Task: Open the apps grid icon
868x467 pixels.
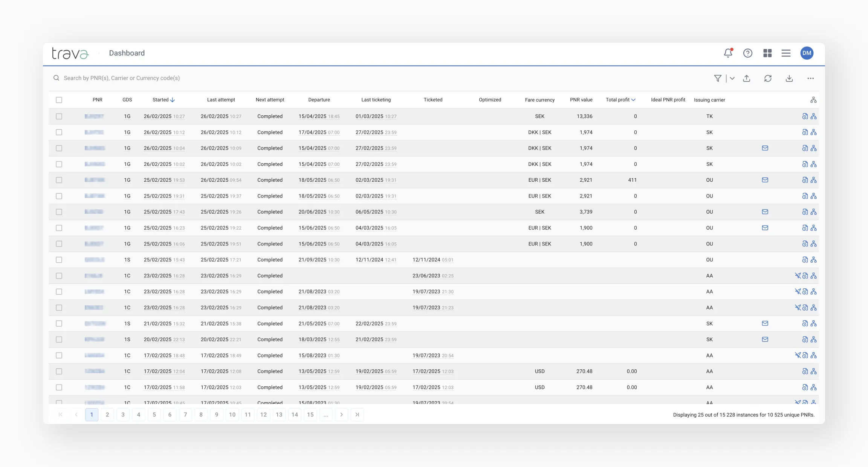Action: point(767,53)
